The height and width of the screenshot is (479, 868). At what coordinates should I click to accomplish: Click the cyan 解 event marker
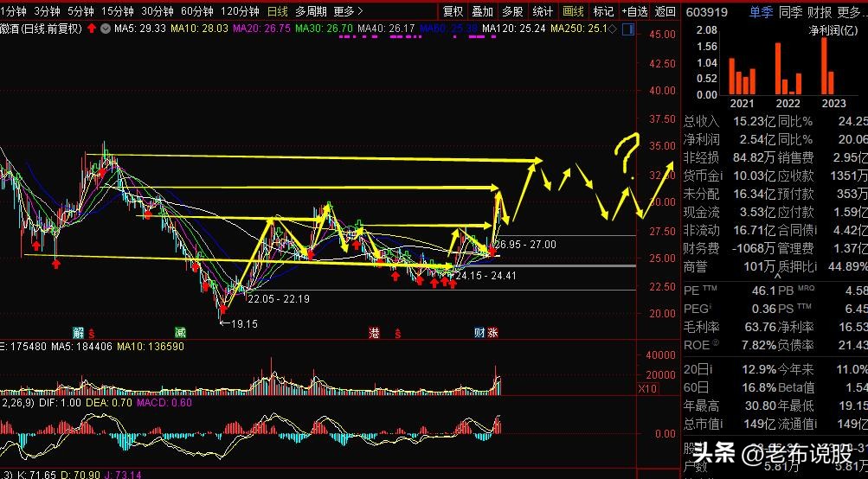click(79, 332)
